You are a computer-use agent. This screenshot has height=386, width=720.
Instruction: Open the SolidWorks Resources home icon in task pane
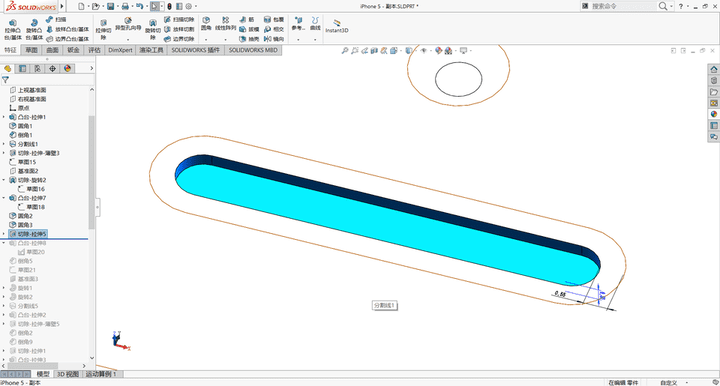pos(714,69)
